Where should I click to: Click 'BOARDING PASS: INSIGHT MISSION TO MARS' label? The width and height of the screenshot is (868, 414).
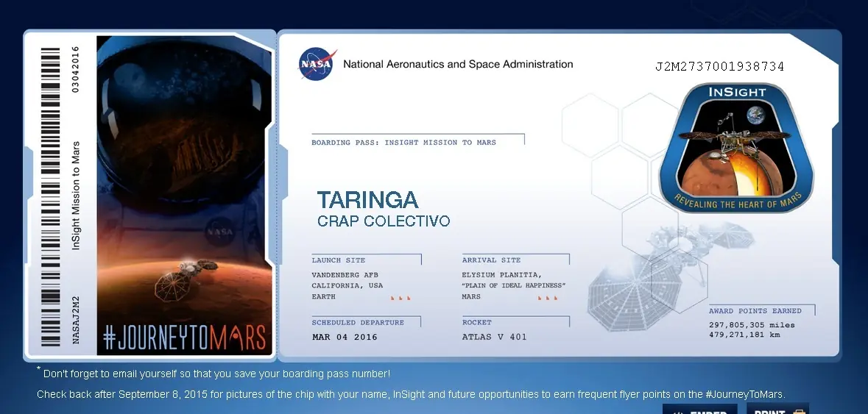coord(403,143)
